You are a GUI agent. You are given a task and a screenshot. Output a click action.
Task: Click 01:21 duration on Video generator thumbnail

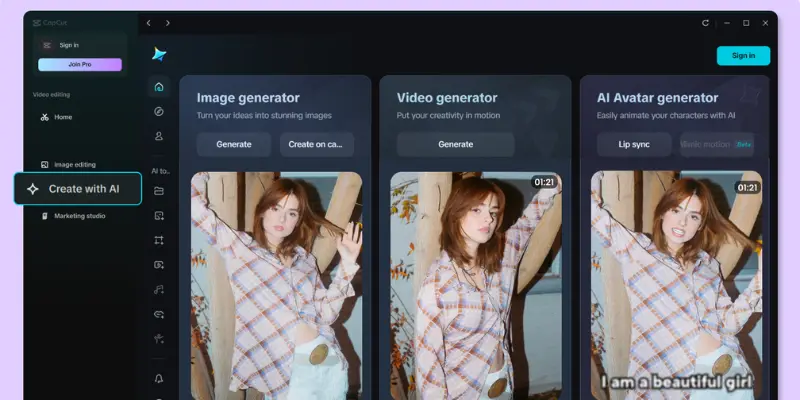coord(543,182)
